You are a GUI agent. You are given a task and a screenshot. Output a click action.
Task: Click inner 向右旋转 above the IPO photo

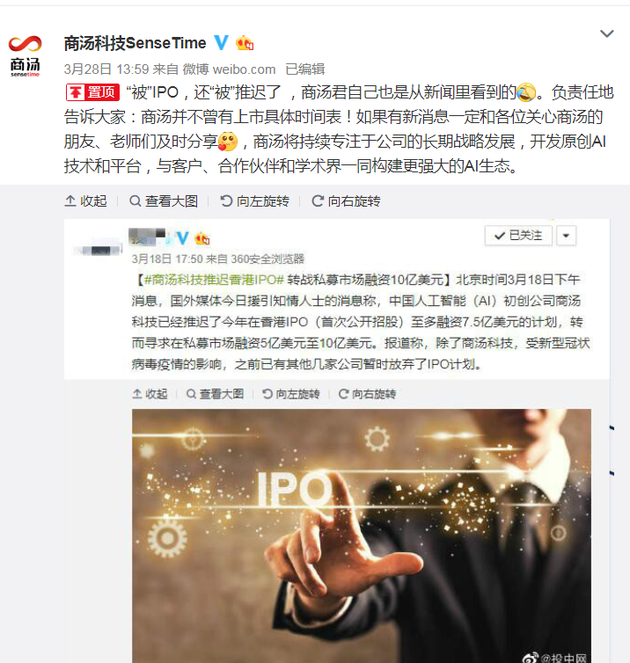pos(367,394)
